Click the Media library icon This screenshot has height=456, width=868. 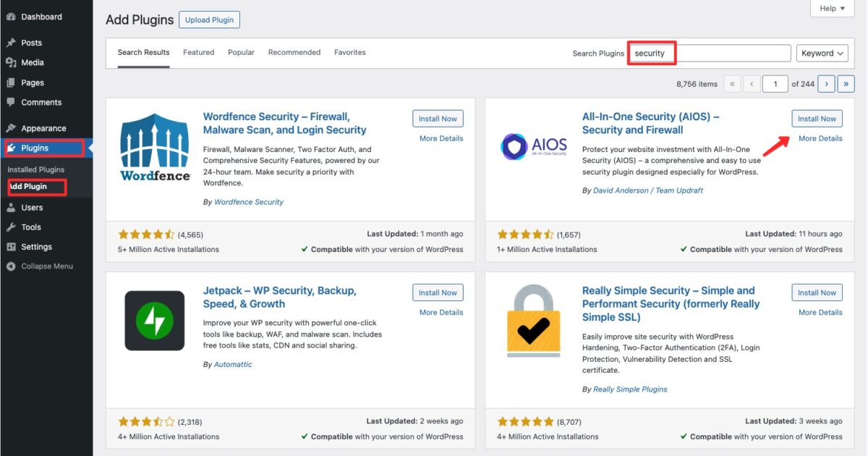tap(11, 63)
